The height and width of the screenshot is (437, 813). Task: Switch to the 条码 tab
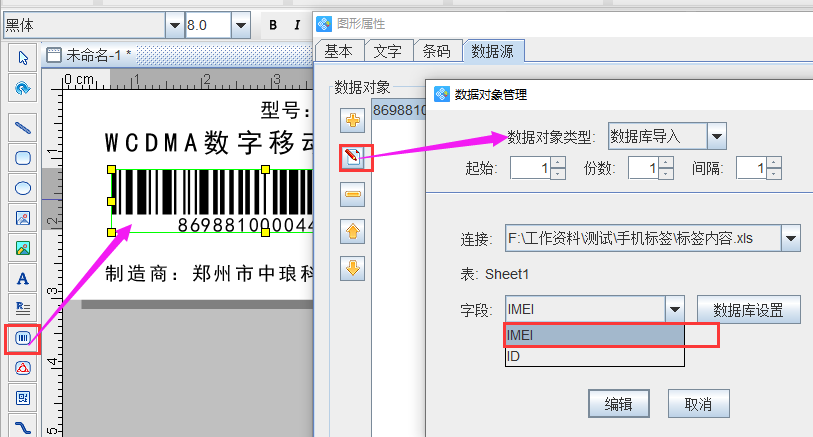click(436, 51)
